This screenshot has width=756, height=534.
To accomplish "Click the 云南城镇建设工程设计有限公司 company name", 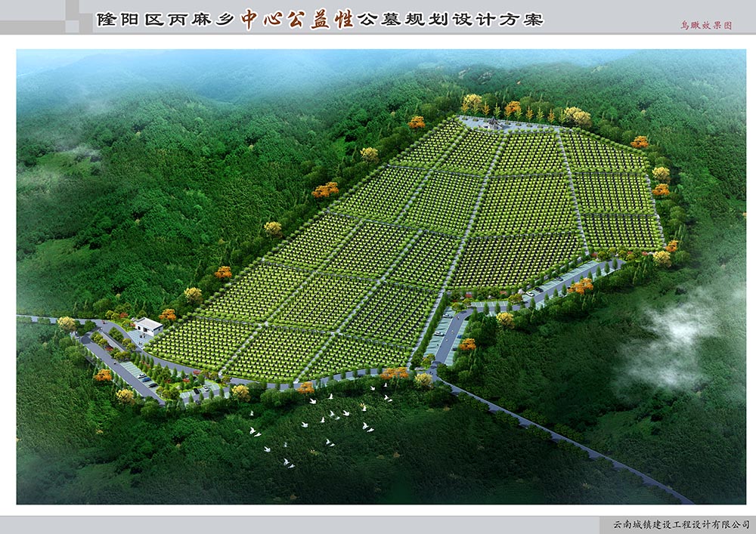I will 681,524.
